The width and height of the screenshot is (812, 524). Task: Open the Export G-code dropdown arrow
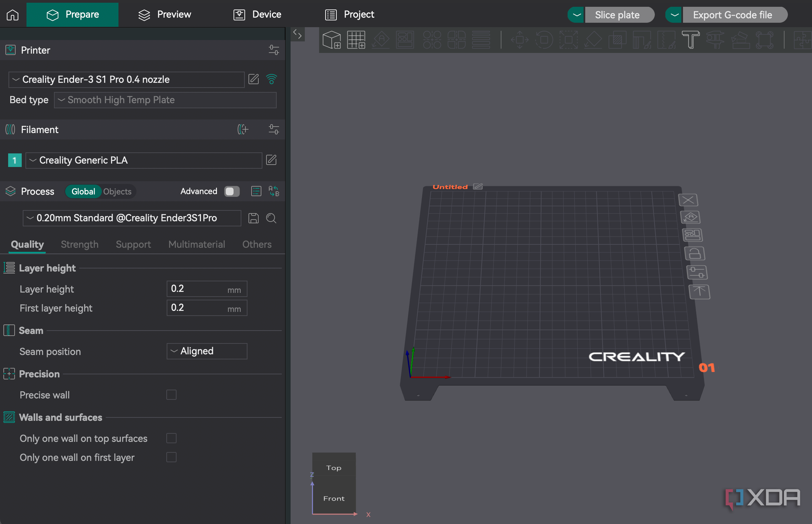click(x=674, y=15)
